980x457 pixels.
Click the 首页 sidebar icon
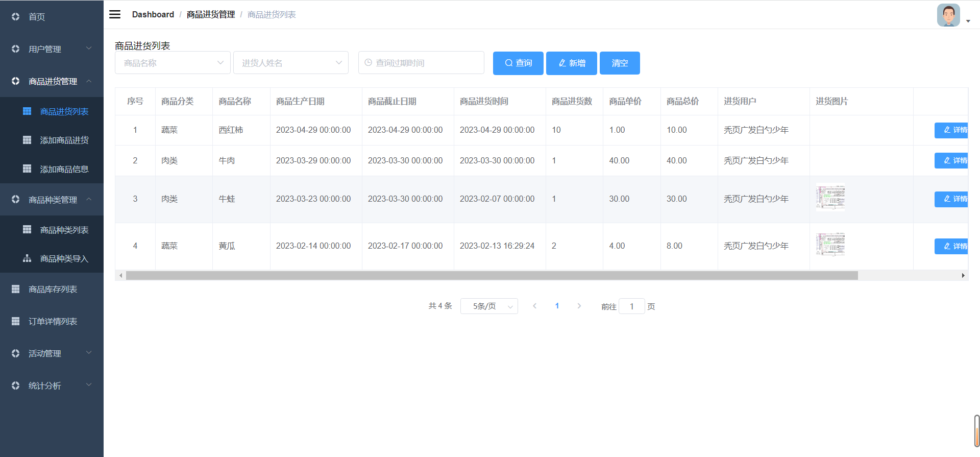pos(15,16)
